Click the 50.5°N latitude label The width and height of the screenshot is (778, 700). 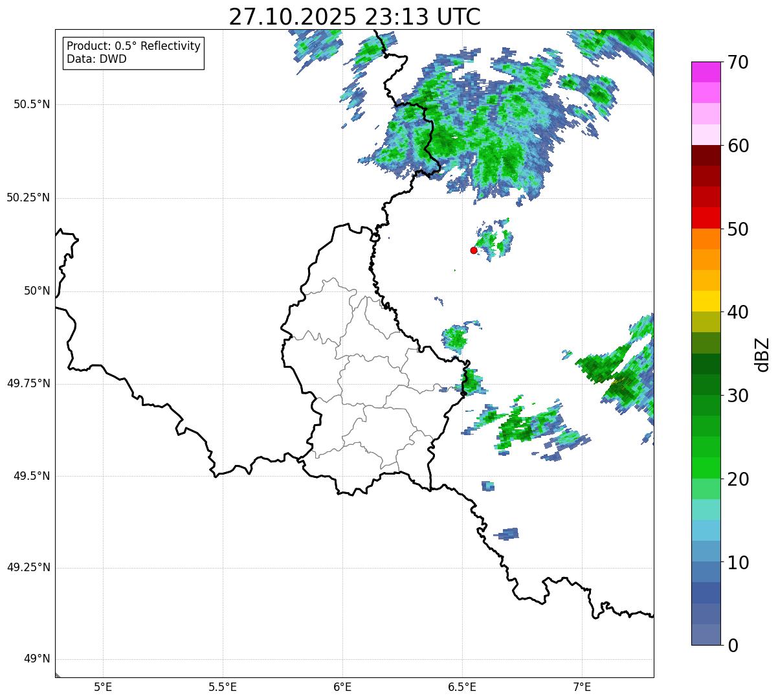pyautogui.click(x=32, y=104)
